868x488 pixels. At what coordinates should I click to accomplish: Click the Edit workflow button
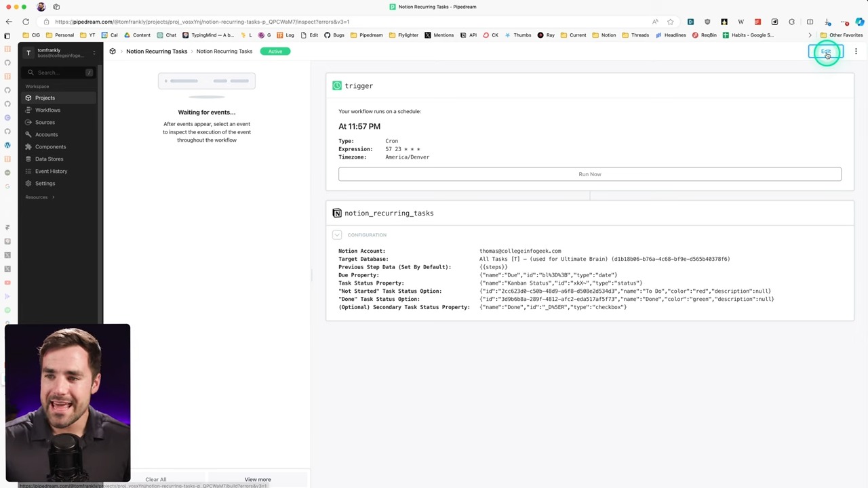pos(825,52)
